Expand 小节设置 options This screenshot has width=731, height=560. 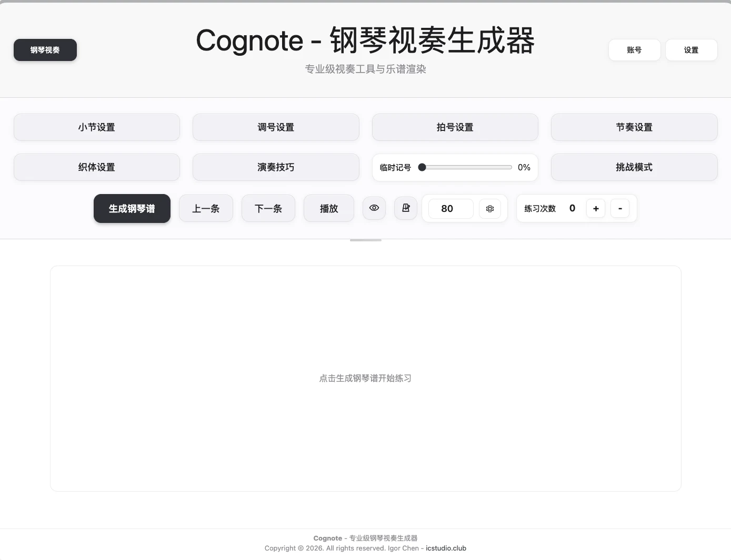97,127
